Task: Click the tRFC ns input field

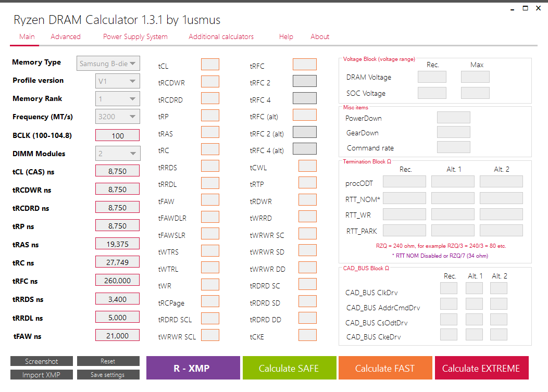Action: coord(117,280)
